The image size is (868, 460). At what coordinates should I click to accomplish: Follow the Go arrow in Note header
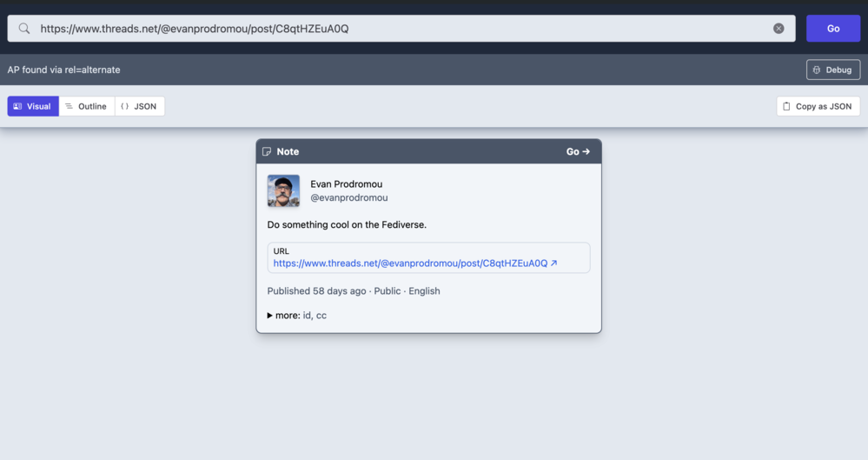578,151
